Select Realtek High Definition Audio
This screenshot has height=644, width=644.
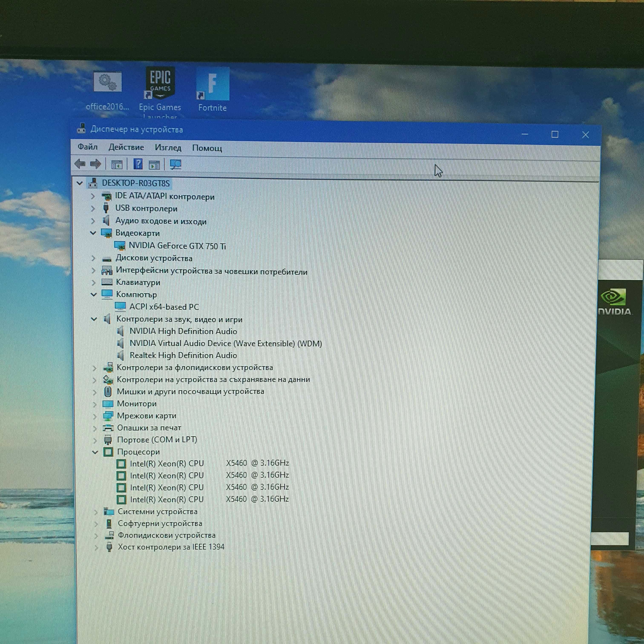(183, 355)
